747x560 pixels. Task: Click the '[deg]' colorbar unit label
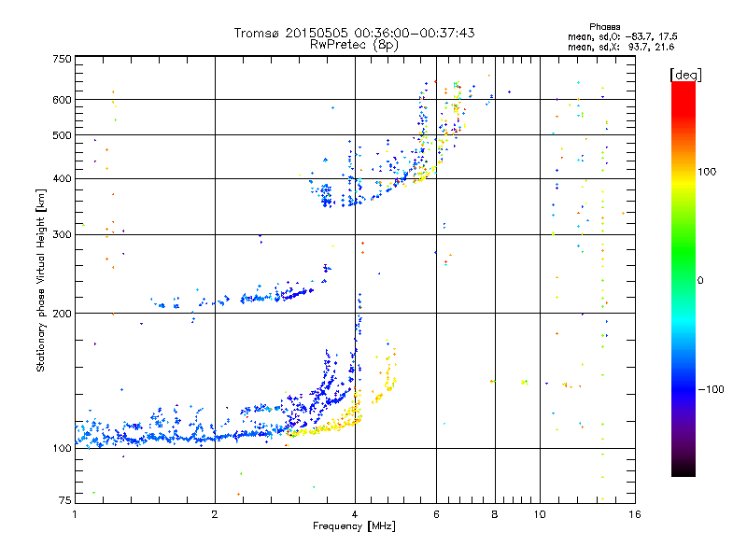pos(685,75)
